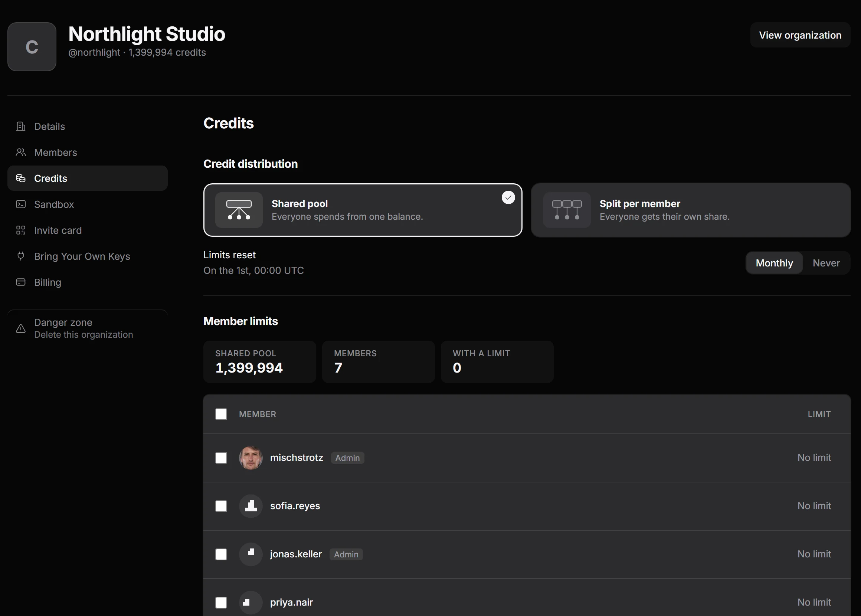Open Danger zone to delete organization
The width and height of the screenshot is (861, 616).
coord(88,328)
